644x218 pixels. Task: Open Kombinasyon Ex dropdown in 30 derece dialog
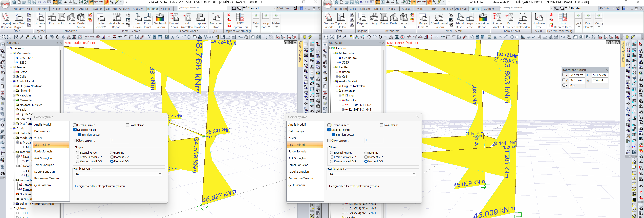click(x=372, y=174)
